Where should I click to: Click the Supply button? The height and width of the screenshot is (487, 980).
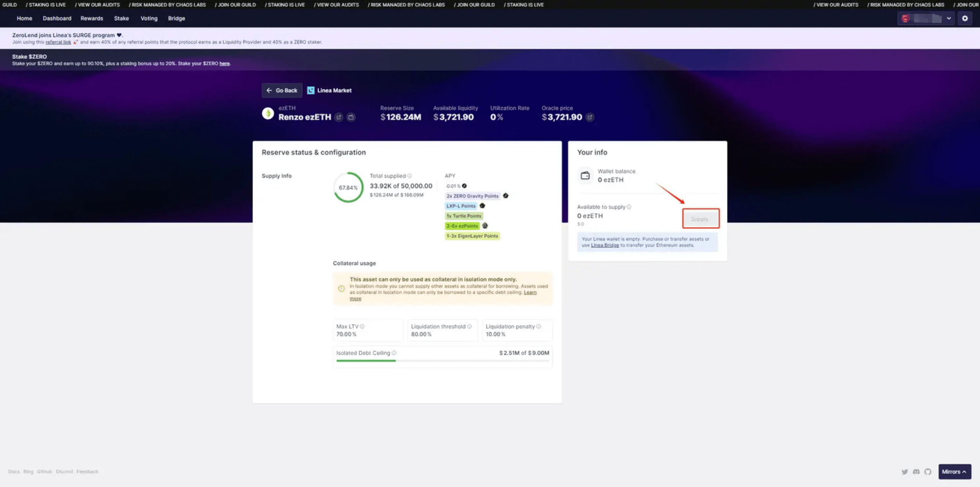[x=700, y=219]
